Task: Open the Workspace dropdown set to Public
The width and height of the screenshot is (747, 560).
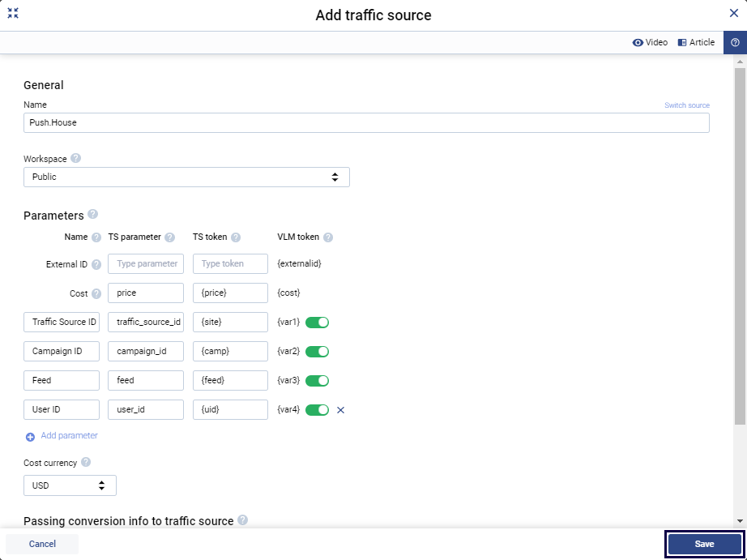Action: tap(186, 177)
